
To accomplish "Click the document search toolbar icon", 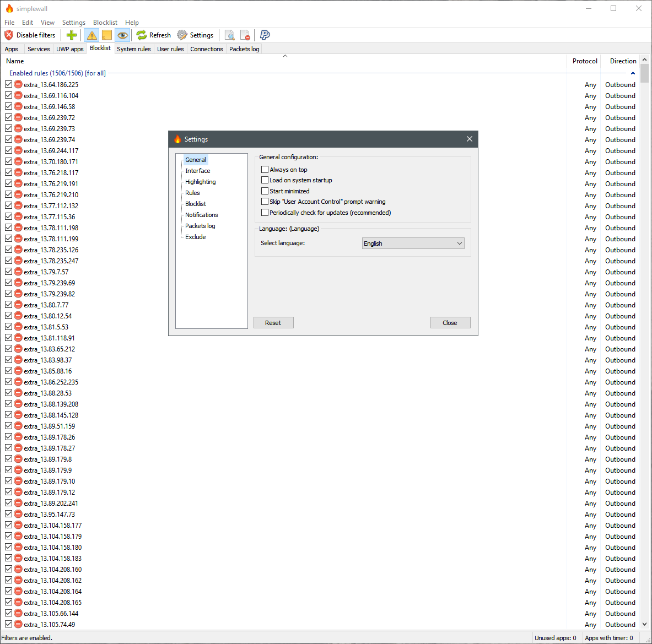I will coord(230,35).
